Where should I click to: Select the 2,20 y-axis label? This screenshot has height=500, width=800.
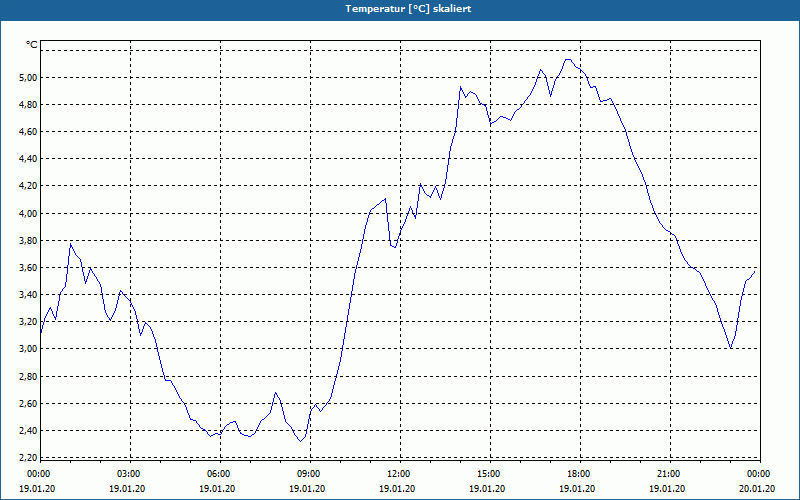coord(27,457)
